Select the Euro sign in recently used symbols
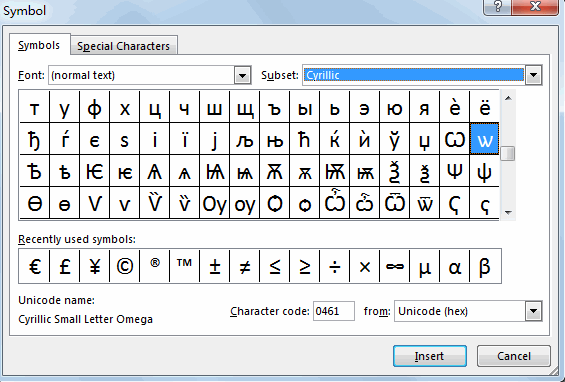565x382 pixels. 34,266
